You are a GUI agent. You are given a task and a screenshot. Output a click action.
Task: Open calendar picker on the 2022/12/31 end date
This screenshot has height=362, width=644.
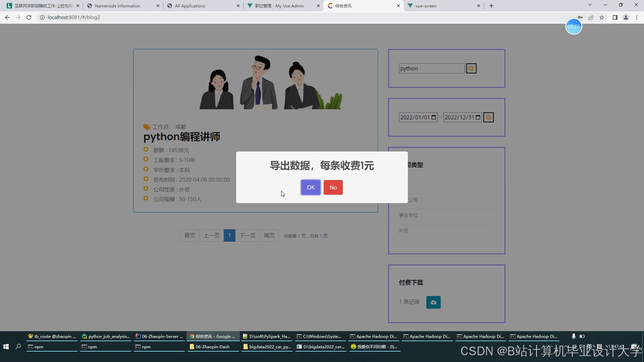478,117
